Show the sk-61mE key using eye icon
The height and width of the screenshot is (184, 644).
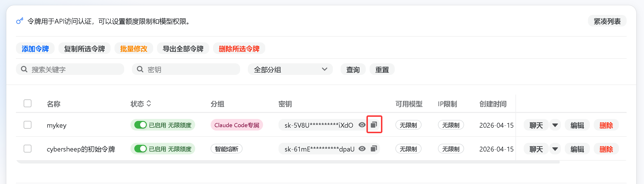click(x=362, y=149)
